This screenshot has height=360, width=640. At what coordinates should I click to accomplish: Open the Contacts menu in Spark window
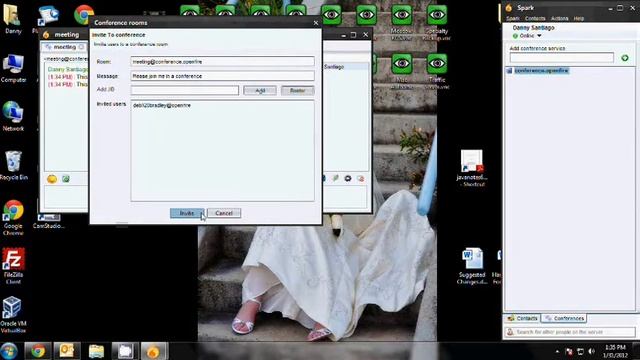point(535,18)
